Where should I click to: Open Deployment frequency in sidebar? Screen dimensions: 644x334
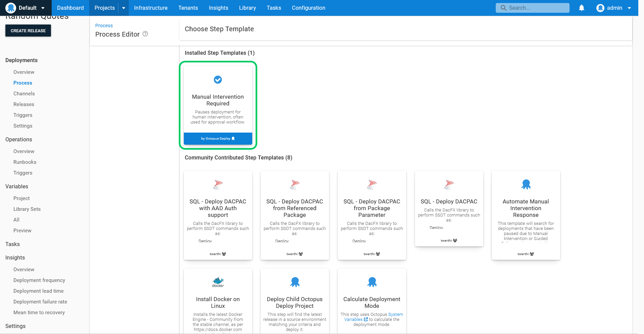coord(39,280)
